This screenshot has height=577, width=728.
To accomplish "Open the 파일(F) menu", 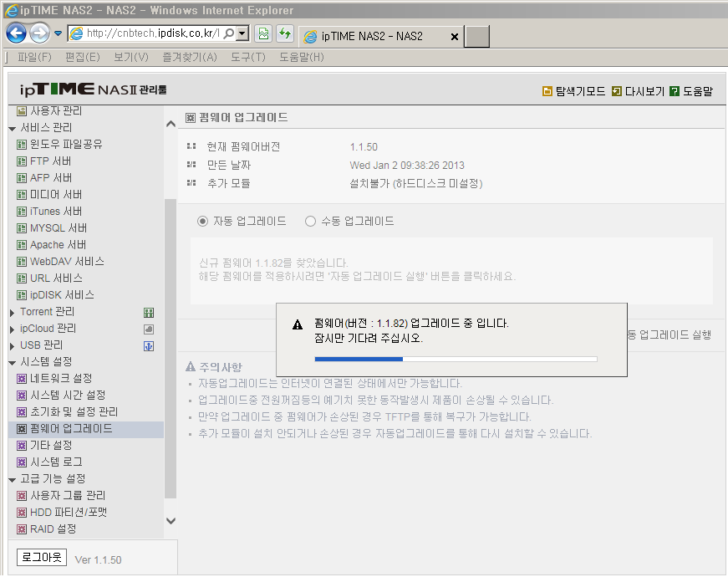I will pyautogui.click(x=34, y=57).
